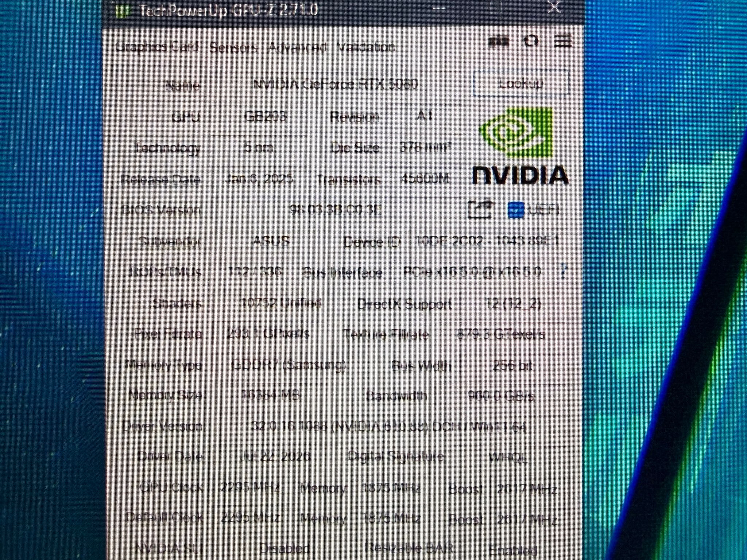Click the screenshot camera icon
The height and width of the screenshot is (560, 747).
pos(498,42)
